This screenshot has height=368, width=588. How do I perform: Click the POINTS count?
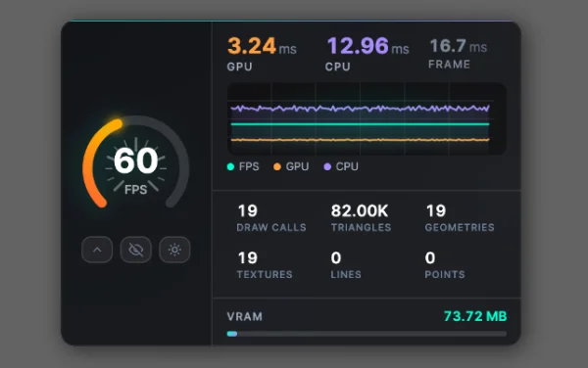(430, 258)
